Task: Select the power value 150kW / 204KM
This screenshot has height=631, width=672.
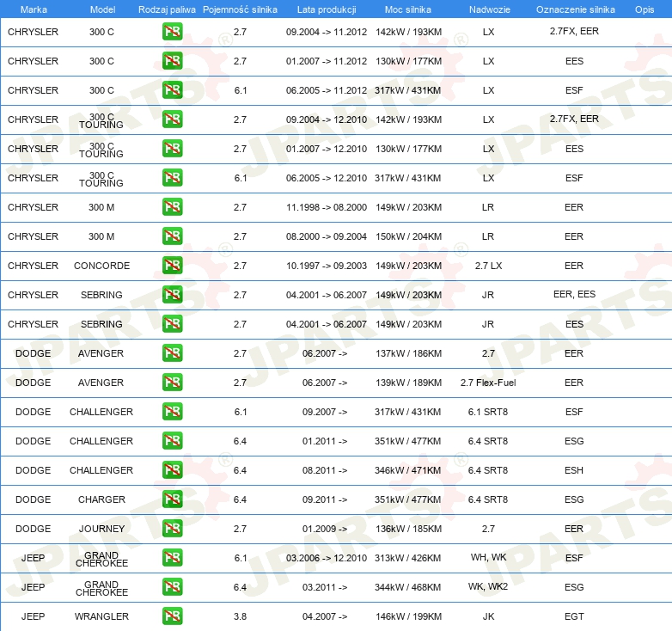Action: (408, 236)
